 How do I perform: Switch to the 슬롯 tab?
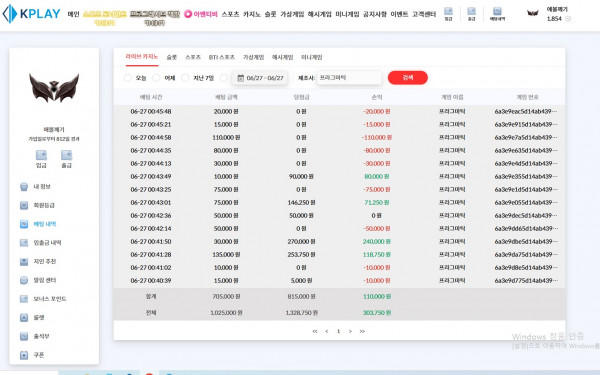pyautogui.click(x=172, y=57)
